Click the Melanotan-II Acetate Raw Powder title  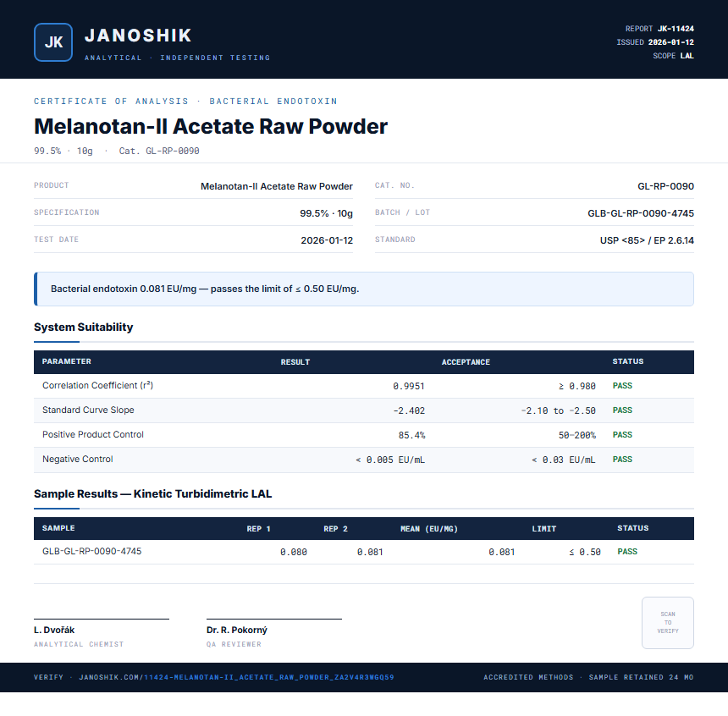pyautogui.click(x=211, y=126)
